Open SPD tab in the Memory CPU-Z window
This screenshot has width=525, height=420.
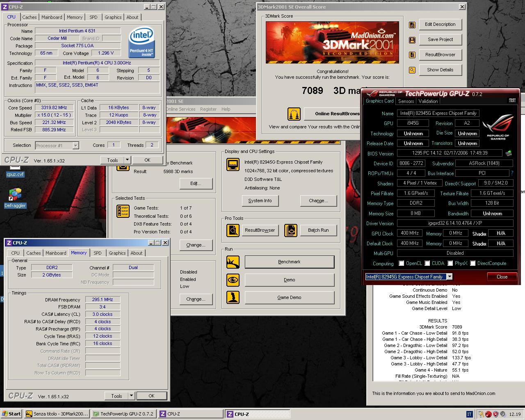click(97, 253)
